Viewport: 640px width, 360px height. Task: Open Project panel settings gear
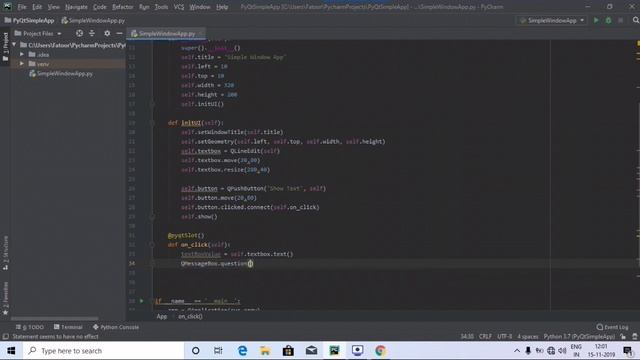point(107,33)
